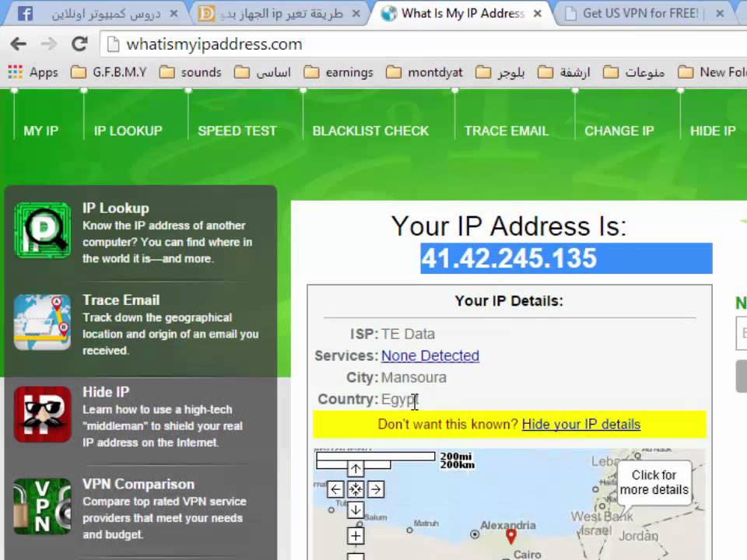Click the VPN Comparison padlock icon
Viewport: 747px width, 560px height.
click(x=42, y=506)
